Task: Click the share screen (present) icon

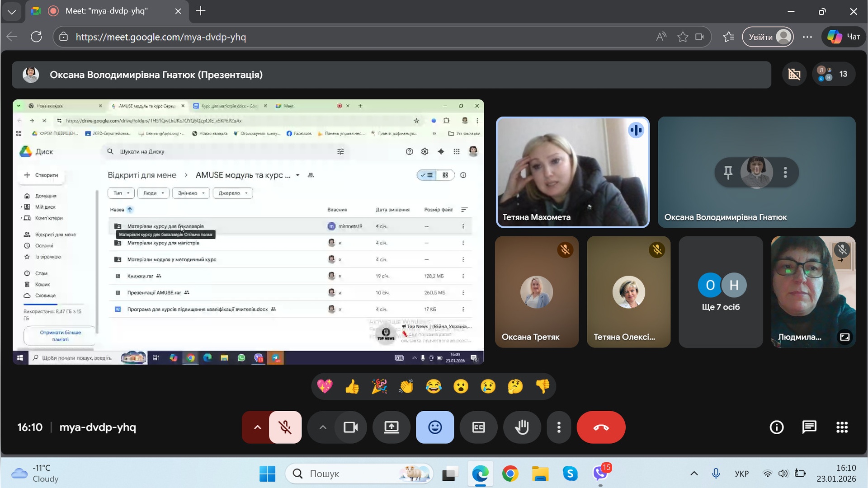Action: pyautogui.click(x=392, y=427)
